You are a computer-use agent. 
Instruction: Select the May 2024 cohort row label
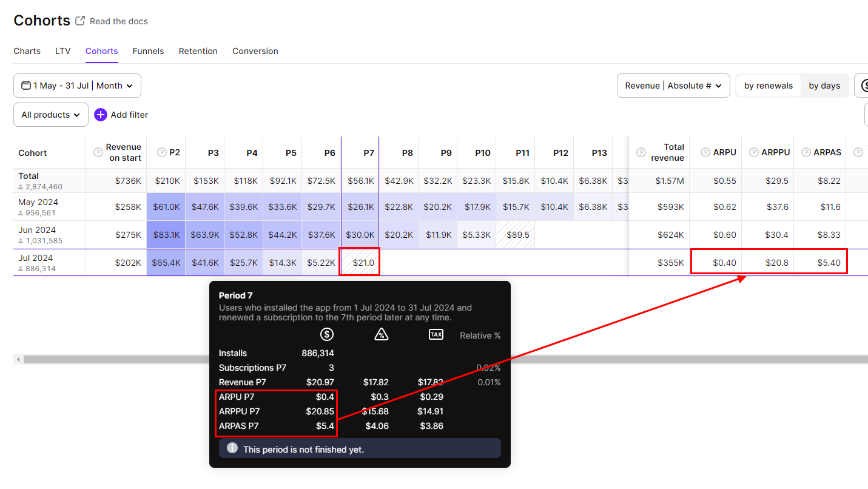click(38, 202)
